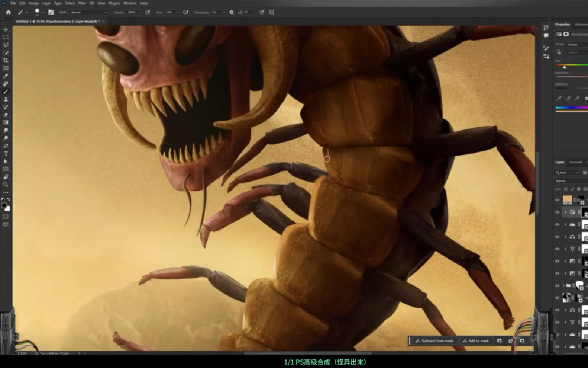
Task: Select the Horizontal Type tool
Action: 6,154
